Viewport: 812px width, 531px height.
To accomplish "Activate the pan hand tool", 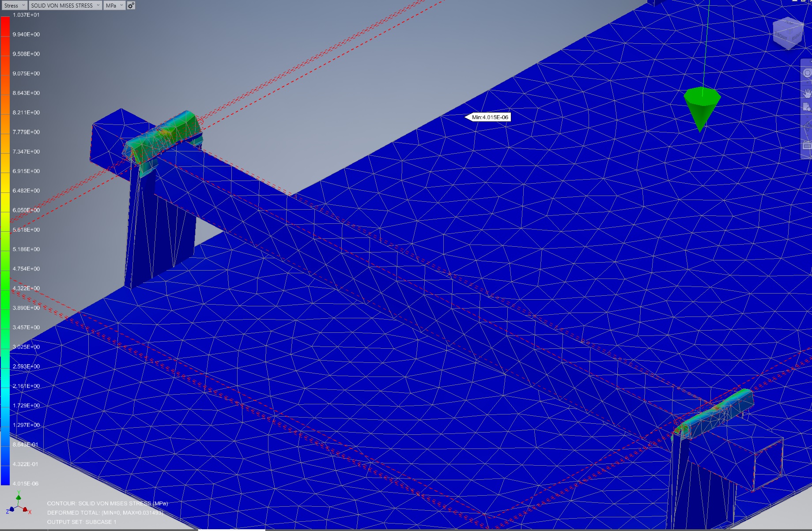I will [x=807, y=93].
